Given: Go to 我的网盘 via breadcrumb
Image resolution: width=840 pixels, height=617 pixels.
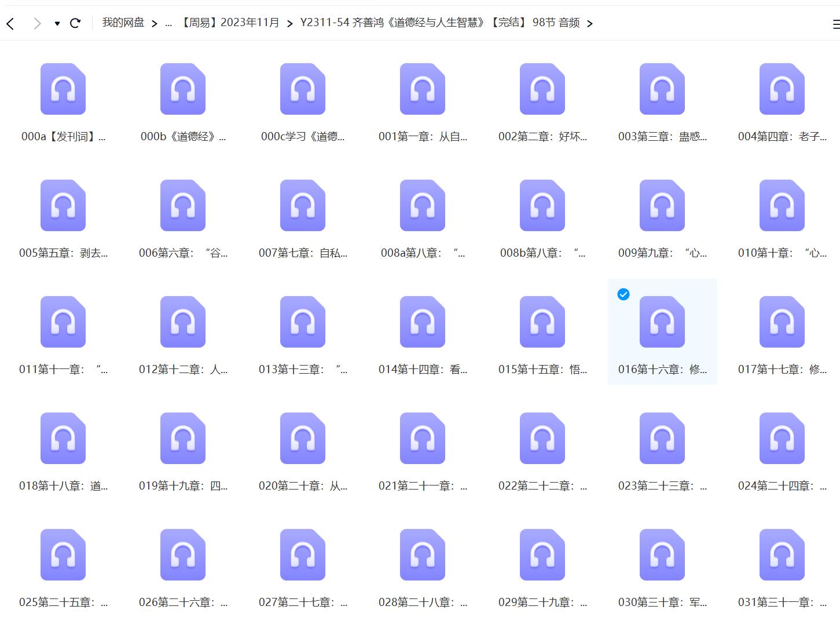Looking at the screenshot, I should pos(122,23).
